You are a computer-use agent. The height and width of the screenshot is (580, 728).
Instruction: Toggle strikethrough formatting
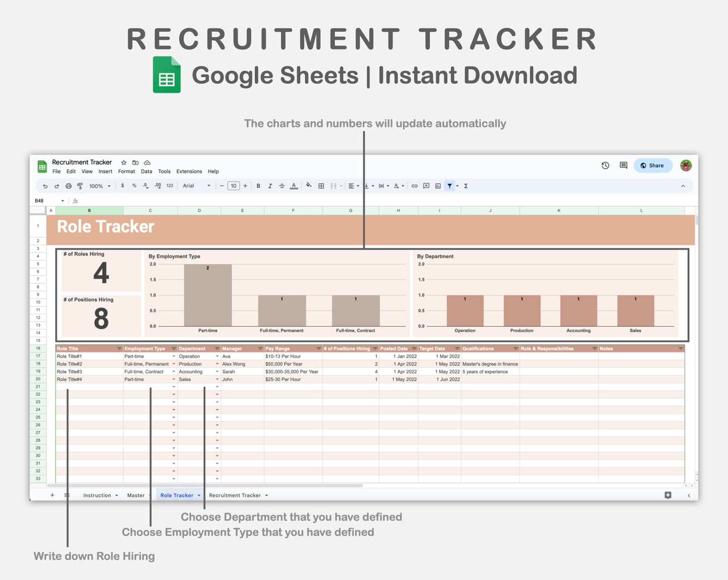[282, 185]
